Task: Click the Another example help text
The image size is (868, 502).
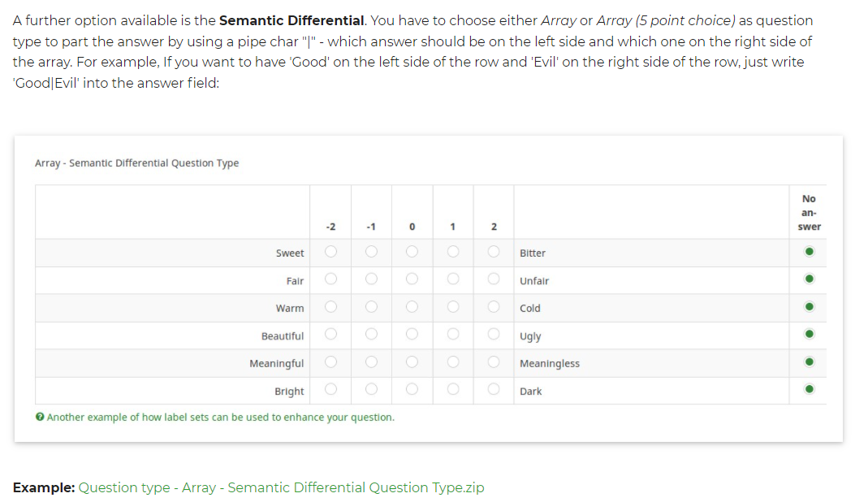Action: pos(221,418)
